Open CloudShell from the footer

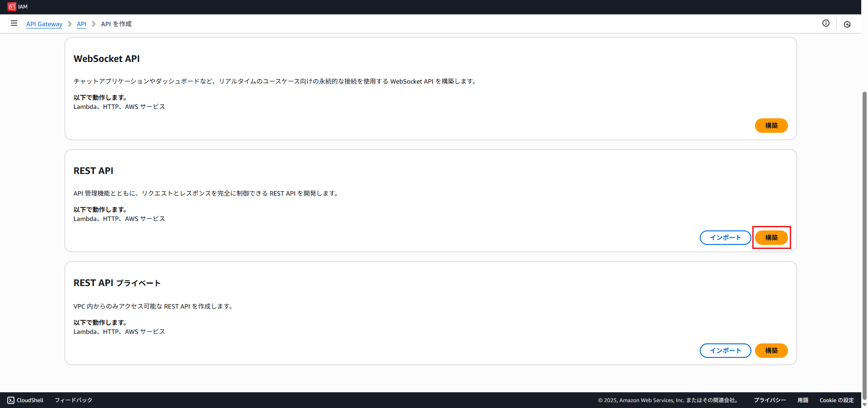(26, 400)
